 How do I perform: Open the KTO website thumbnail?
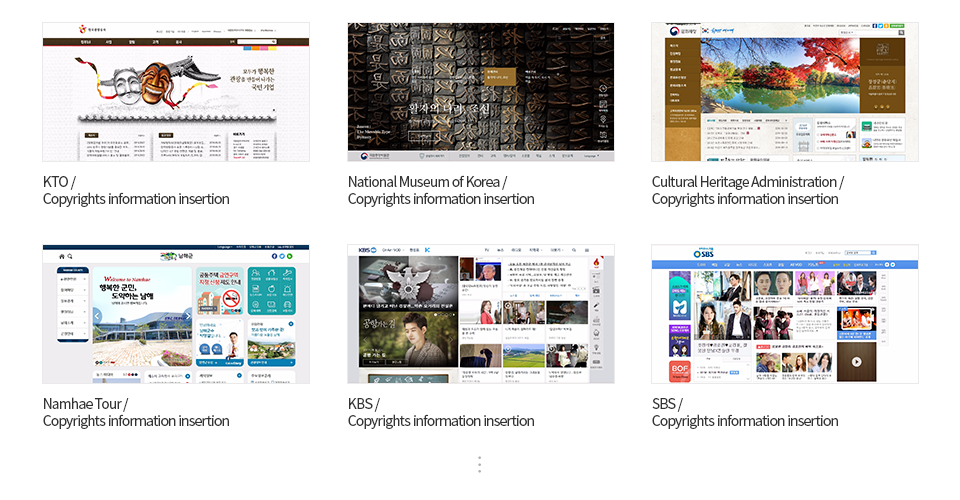coord(176,92)
